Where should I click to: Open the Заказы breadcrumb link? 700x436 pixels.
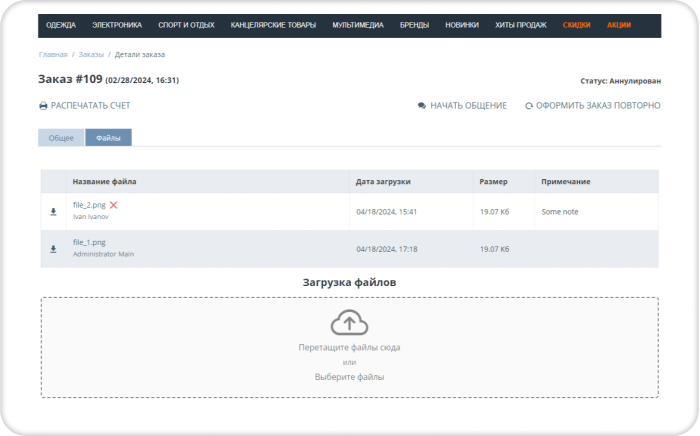[91, 54]
